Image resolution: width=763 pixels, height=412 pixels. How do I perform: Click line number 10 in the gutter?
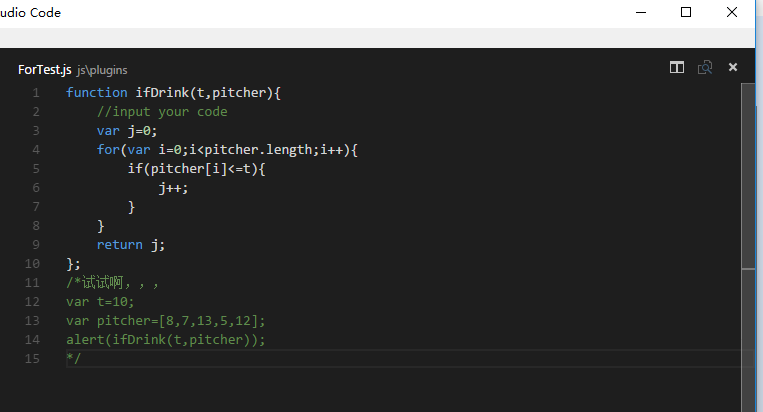click(32, 264)
